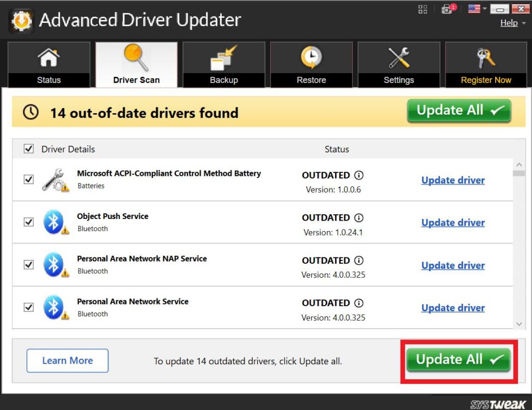Click the info icon beside Object Push Service status
532x410 pixels.
[x=358, y=218]
